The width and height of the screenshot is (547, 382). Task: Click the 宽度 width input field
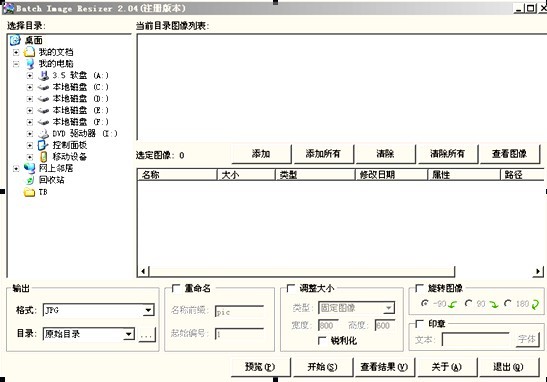pos(328,325)
